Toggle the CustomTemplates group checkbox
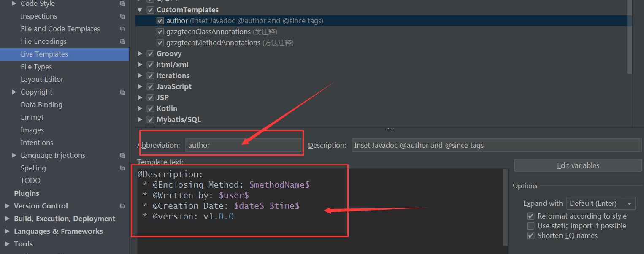This screenshot has width=644, height=254. click(x=150, y=10)
